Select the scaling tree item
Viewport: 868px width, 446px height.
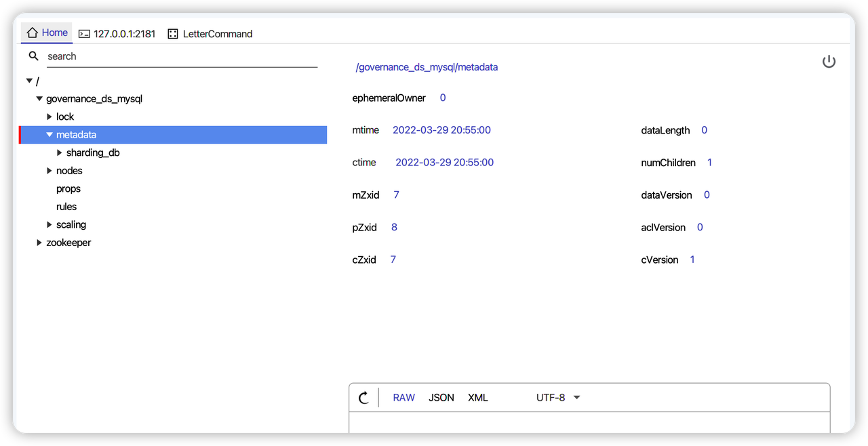pos(71,224)
